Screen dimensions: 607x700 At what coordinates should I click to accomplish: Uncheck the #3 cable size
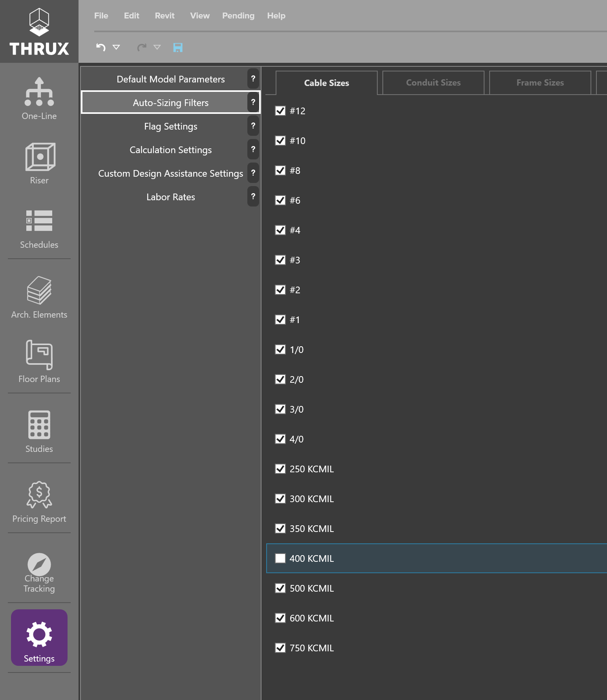pyautogui.click(x=280, y=260)
